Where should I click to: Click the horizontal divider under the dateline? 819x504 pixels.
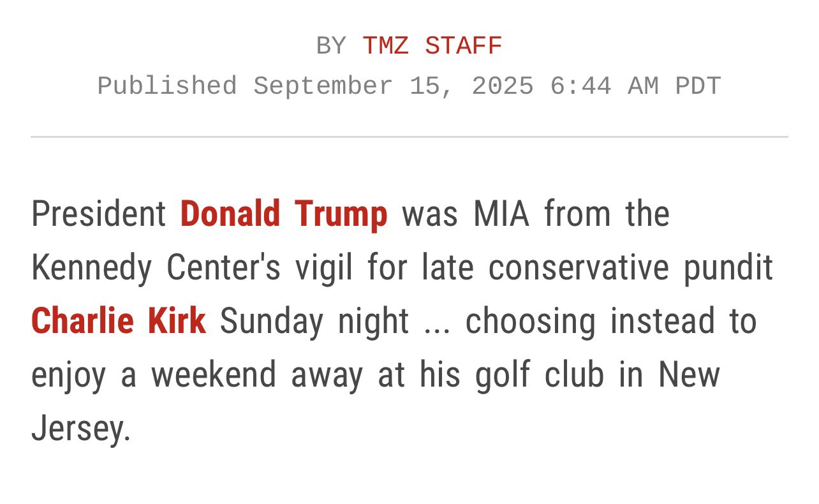pos(409,137)
